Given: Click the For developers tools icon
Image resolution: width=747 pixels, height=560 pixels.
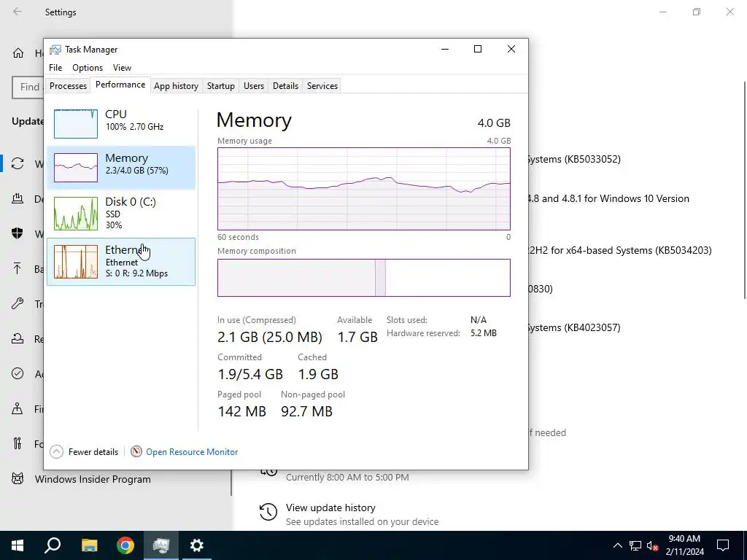Looking at the screenshot, I should point(18,443).
